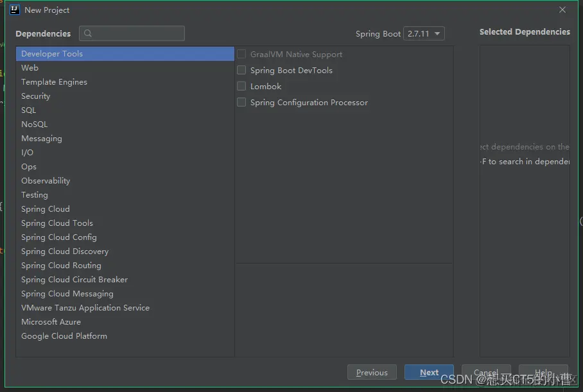Select the I/O category
The width and height of the screenshot is (583, 392).
tap(125, 153)
